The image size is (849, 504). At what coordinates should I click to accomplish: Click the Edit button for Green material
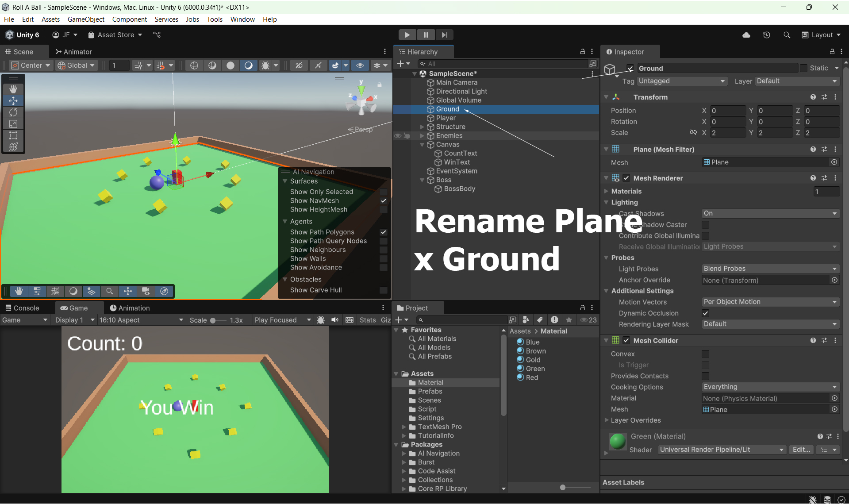coord(801,450)
